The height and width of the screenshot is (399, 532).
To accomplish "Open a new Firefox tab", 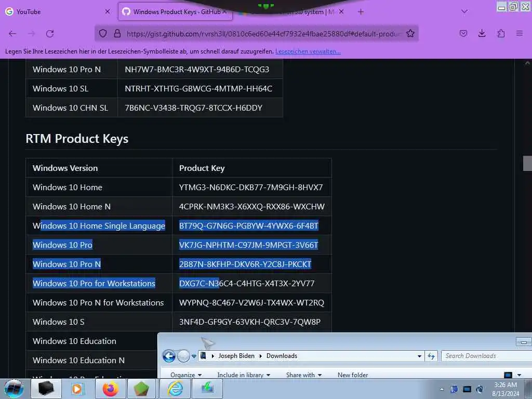I will point(361,12).
